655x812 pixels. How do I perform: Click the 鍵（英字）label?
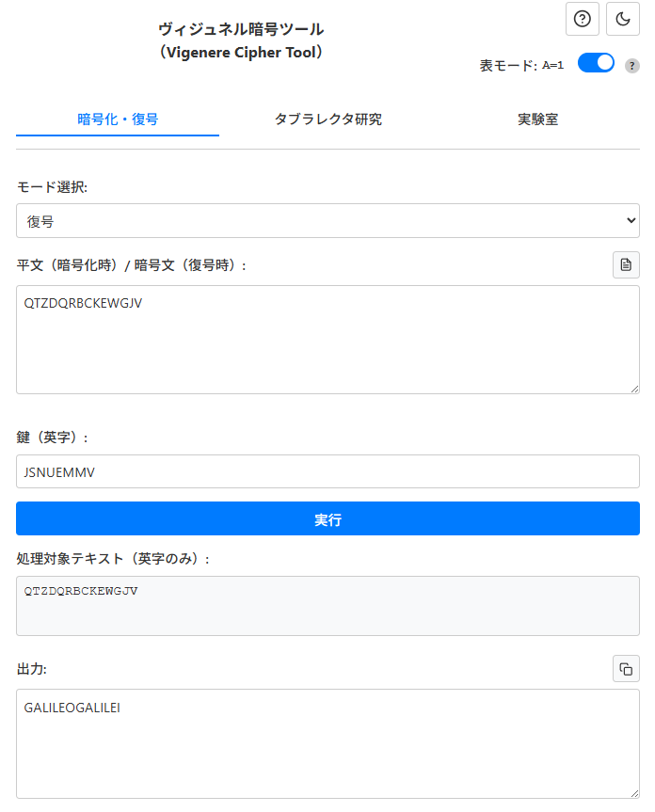[54, 438]
